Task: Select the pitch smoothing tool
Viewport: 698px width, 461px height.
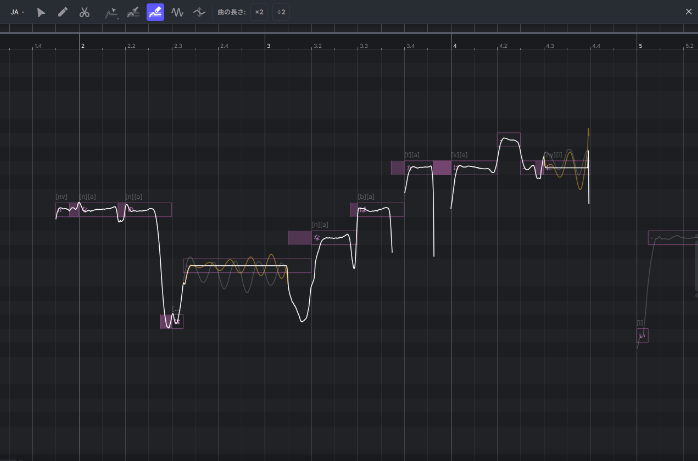Action: pos(199,12)
